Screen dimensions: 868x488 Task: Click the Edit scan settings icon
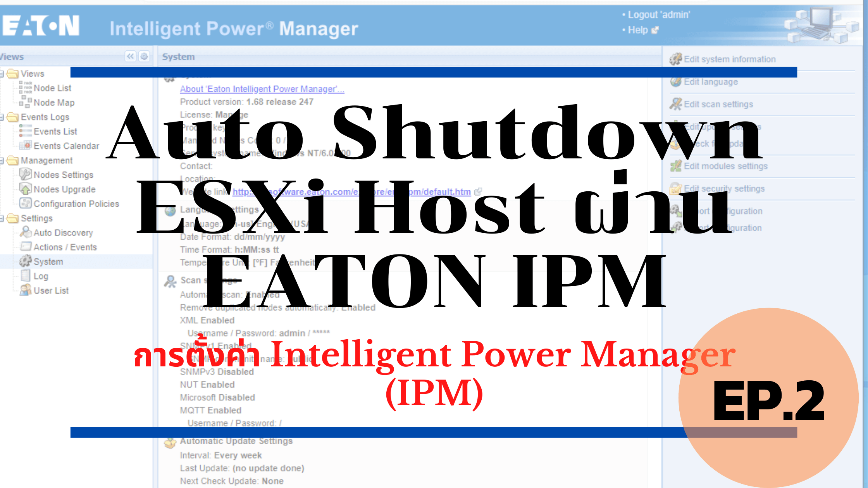676,104
